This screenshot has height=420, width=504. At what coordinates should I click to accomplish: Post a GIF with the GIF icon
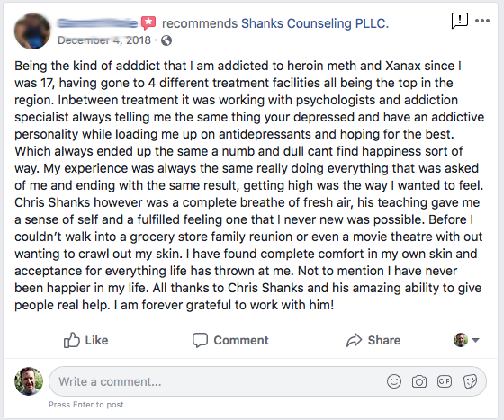(x=445, y=381)
